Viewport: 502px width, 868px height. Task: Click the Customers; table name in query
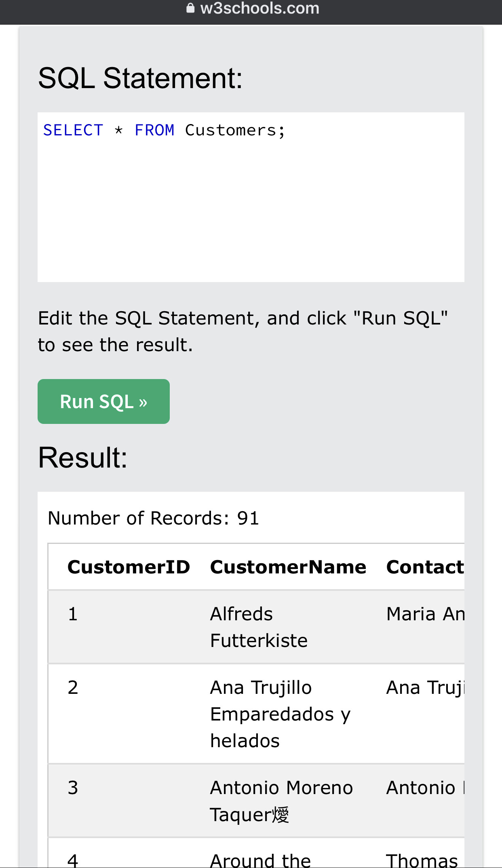pos(235,131)
